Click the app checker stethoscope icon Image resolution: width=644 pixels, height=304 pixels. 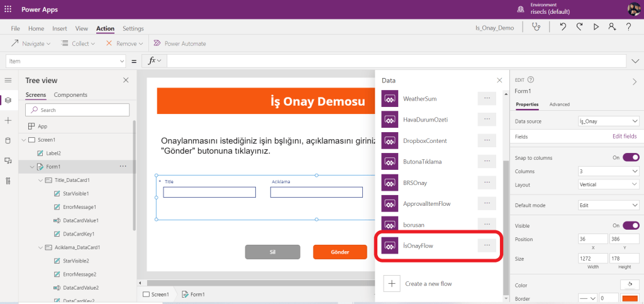[x=536, y=27]
